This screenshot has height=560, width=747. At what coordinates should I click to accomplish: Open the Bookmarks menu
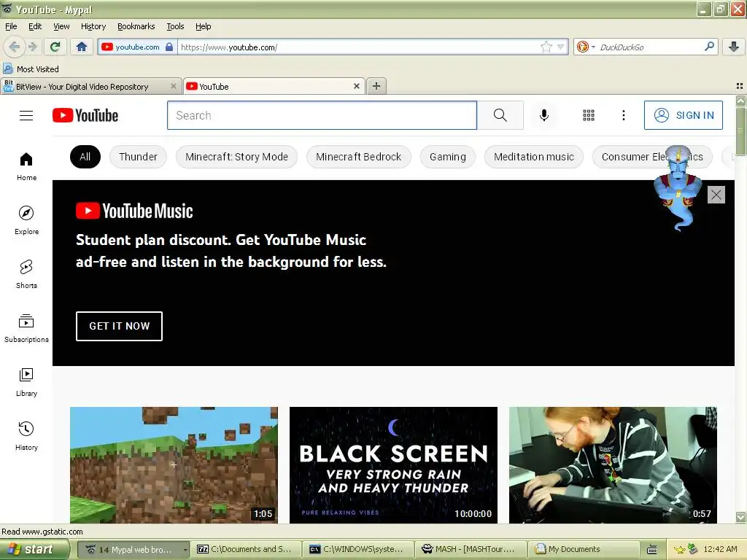click(x=136, y=26)
